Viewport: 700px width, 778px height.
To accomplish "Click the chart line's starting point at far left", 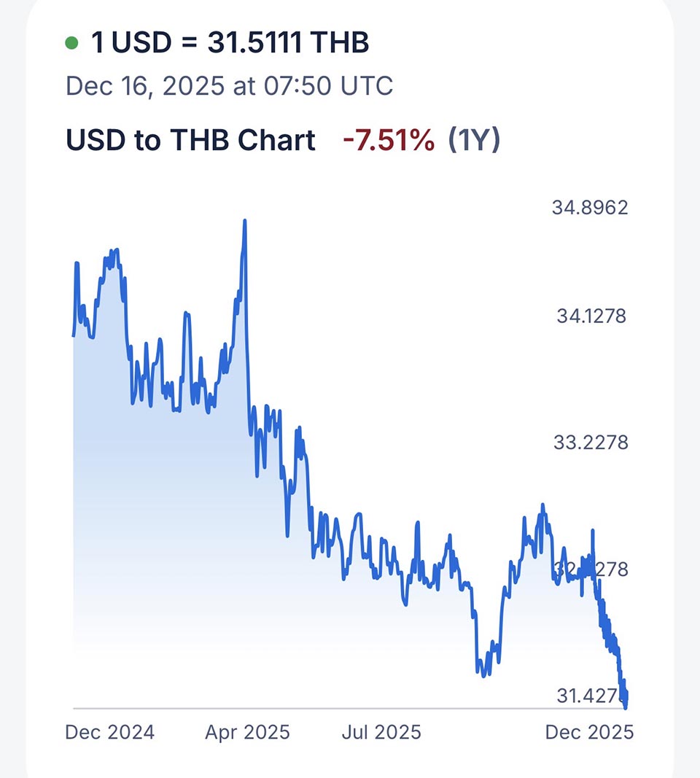I will point(74,335).
